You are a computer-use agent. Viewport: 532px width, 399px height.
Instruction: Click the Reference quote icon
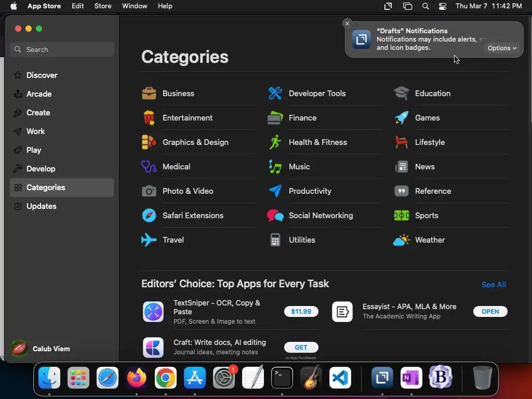point(402,191)
